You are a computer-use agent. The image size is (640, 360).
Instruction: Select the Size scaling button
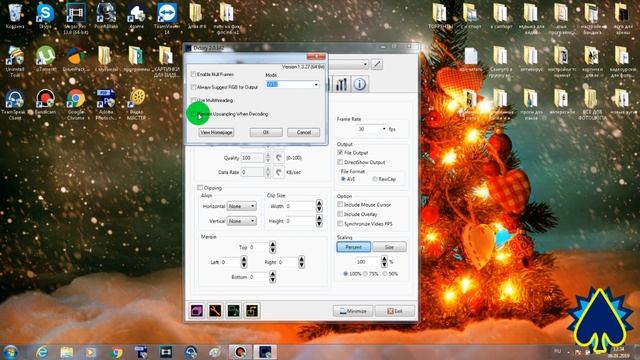389,247
